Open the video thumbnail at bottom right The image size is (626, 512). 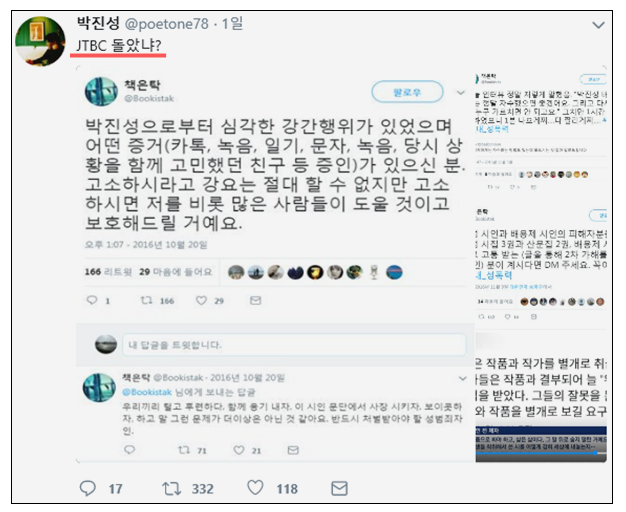pyautogui.click(x=541, y=444)
